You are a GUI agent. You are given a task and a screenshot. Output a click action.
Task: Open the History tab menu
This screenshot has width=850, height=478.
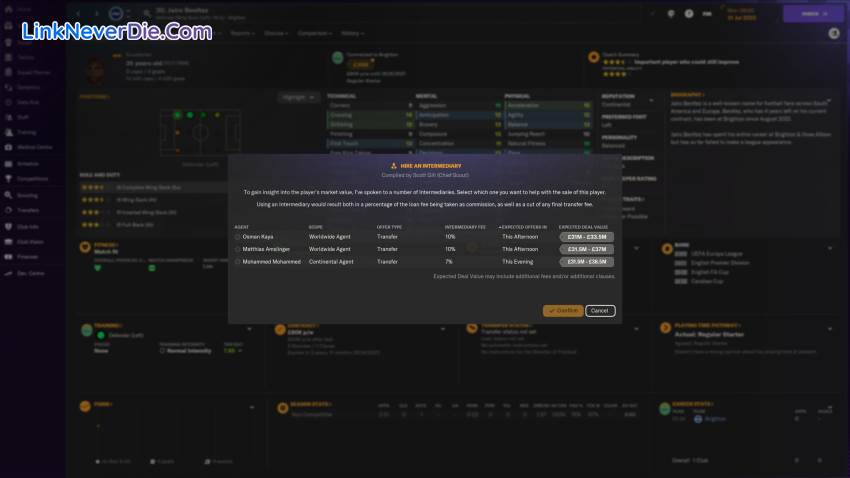click(x=352, y=32)
